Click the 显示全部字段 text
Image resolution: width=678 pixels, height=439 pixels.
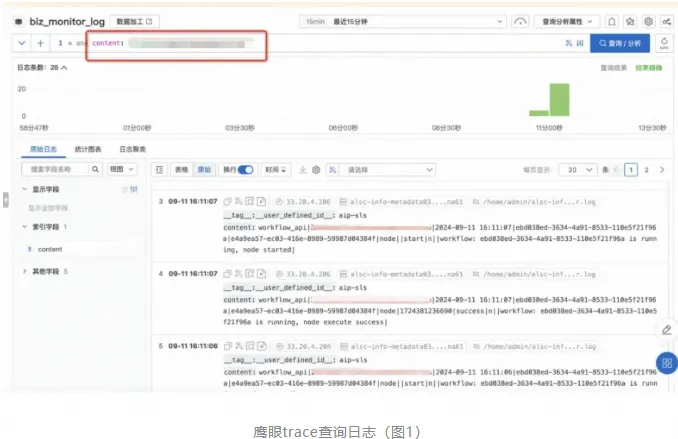[48, 208]
